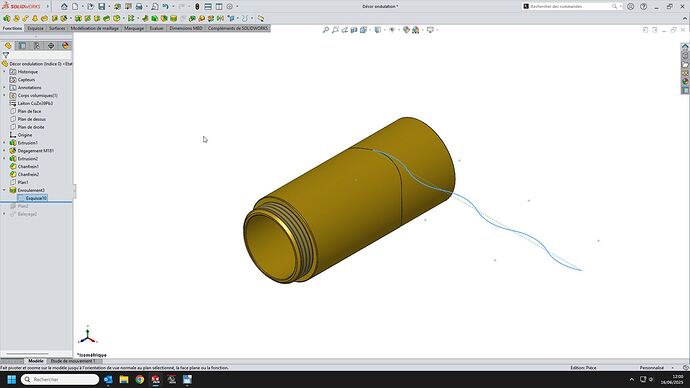
Task: Open the PropertyManager tab in the left panel
Action: [x=22, y=46]
